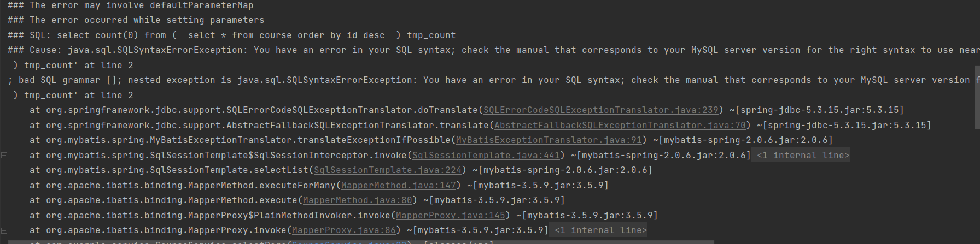Click the '### SQL: select count(0)' line

(232, 35)
